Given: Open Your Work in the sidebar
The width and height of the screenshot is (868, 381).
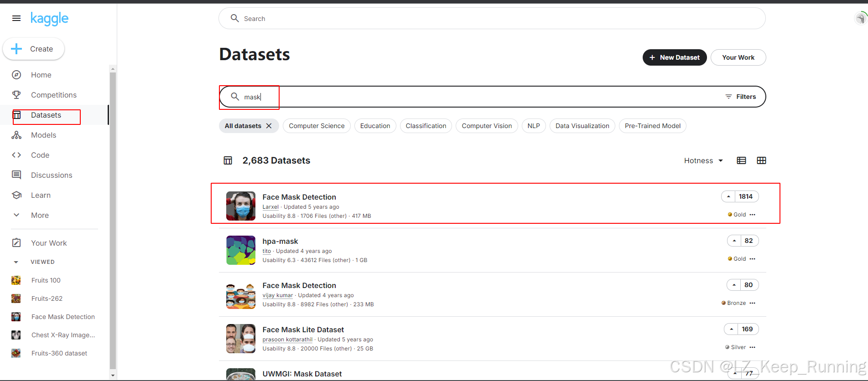Looking at the screenshot, I should click(49, 243).
